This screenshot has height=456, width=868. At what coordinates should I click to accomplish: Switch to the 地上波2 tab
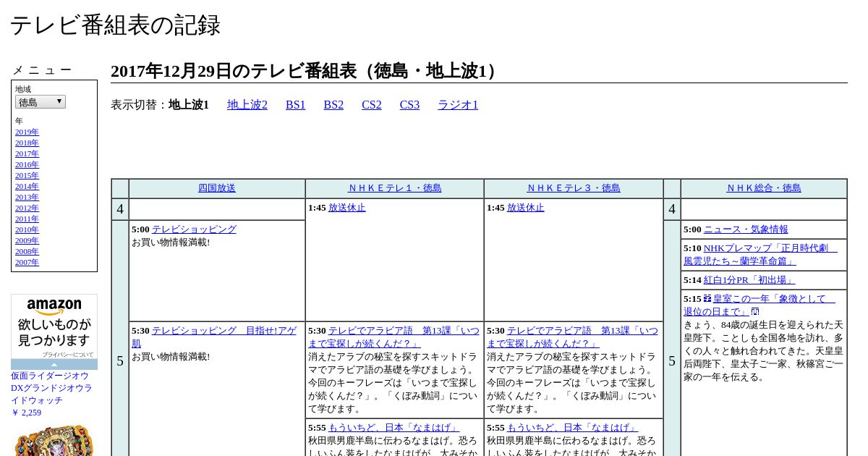click(x=247, y=104)
